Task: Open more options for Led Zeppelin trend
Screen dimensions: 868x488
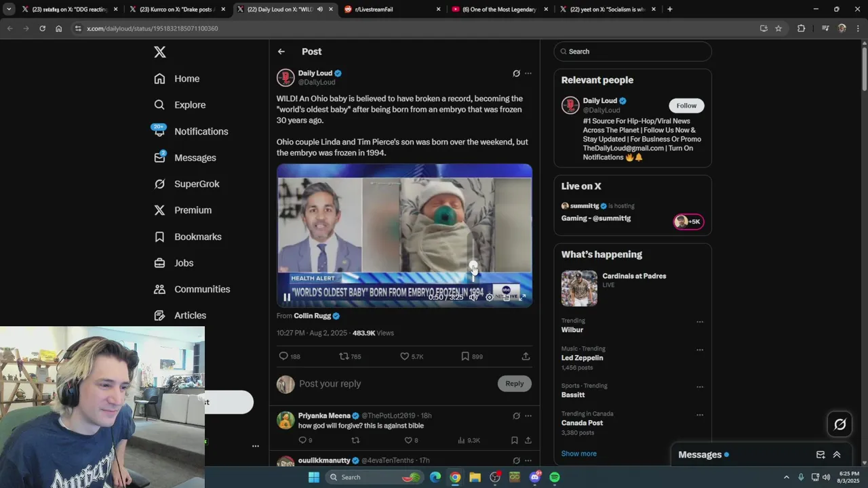Action: [x=700, y=350]
